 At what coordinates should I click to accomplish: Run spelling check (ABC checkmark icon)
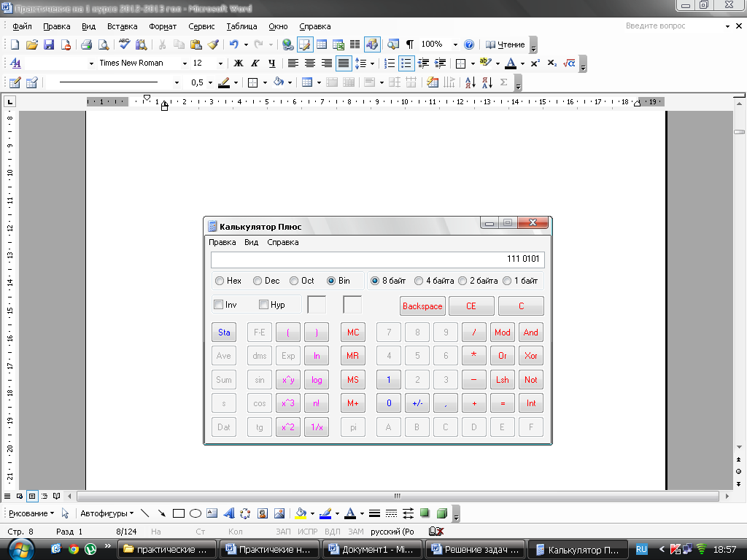[124, 44]
